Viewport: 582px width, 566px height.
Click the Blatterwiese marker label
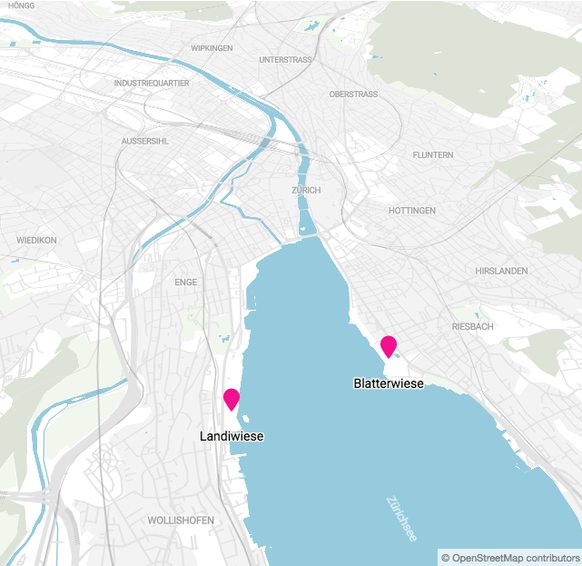pyautogui.click(x=389, y=383)
